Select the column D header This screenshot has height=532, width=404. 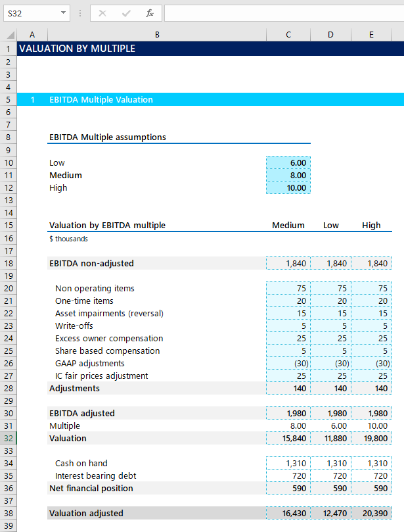(x=330, y=35)
